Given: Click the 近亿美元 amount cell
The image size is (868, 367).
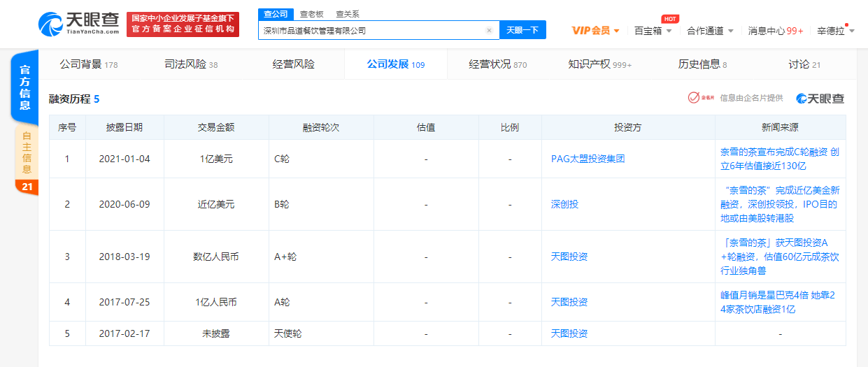Looking at the screenshot, I should [x=216, y=204].
